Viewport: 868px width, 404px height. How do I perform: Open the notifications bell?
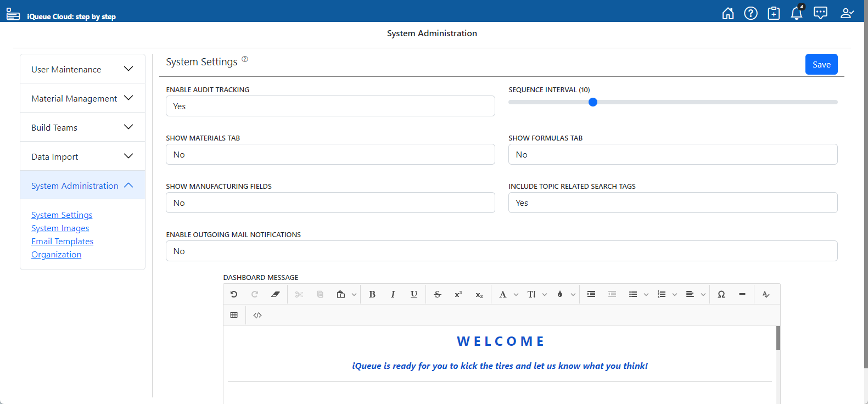(797, 13)
